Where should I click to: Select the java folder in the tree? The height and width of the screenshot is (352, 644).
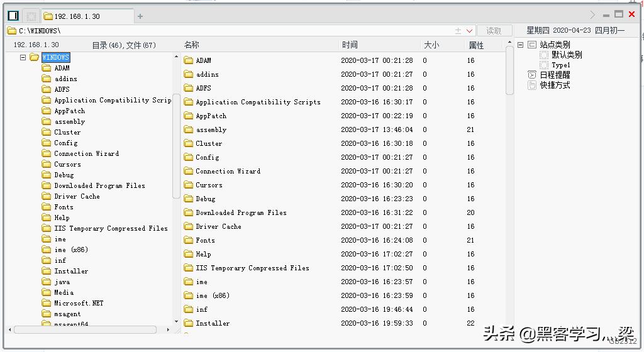(x=62, y=282)
